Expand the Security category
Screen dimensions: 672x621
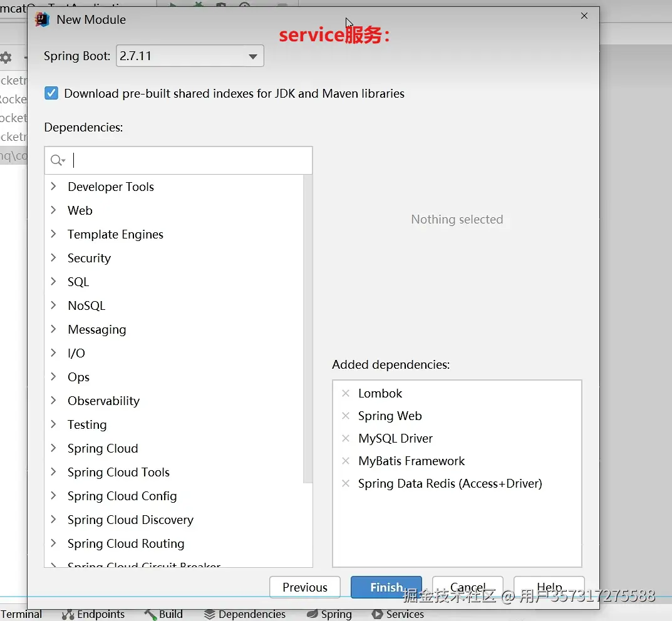pos(54,257)
